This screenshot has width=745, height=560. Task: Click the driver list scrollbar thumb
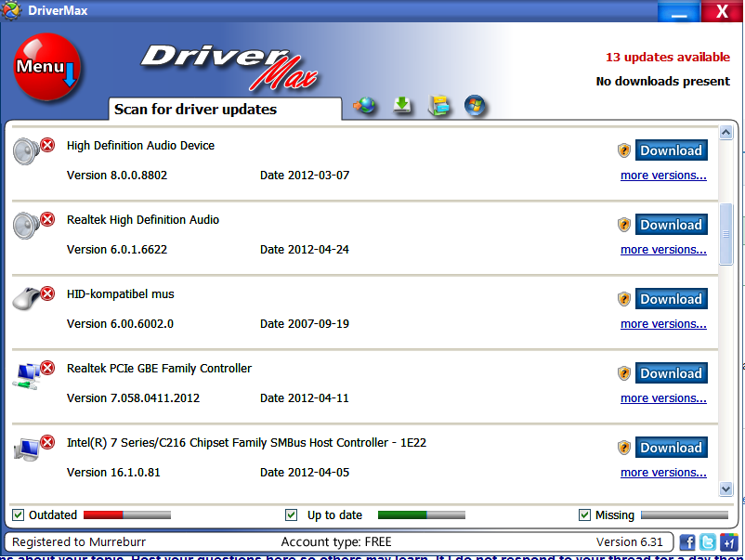click(725, 234)
